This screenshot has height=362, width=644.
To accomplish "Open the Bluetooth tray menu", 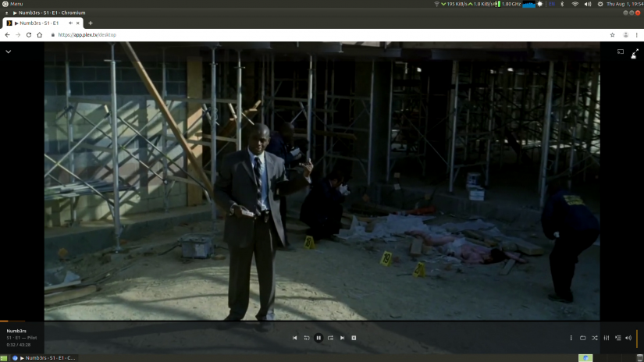I will click(562, 4).
